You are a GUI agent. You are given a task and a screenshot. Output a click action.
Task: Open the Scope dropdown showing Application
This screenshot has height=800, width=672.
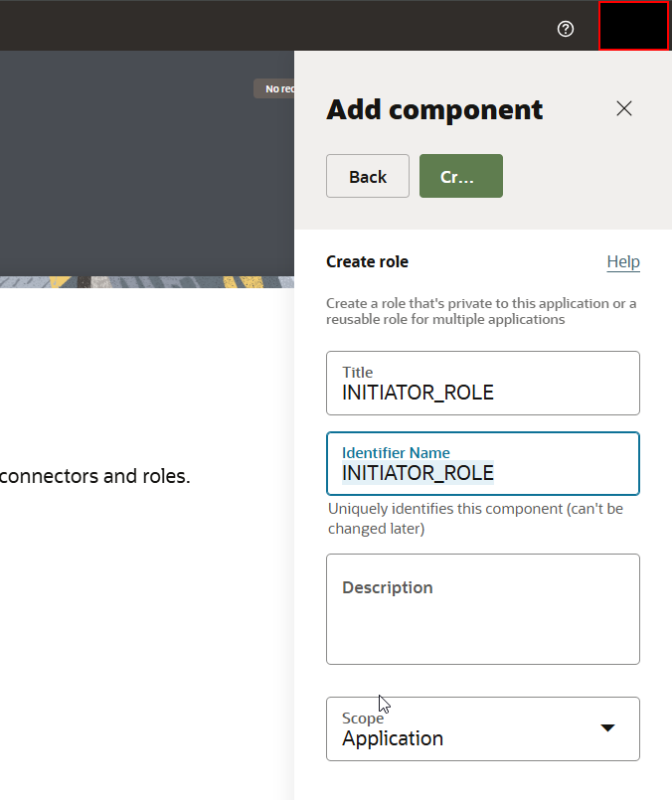click(482, 727)
